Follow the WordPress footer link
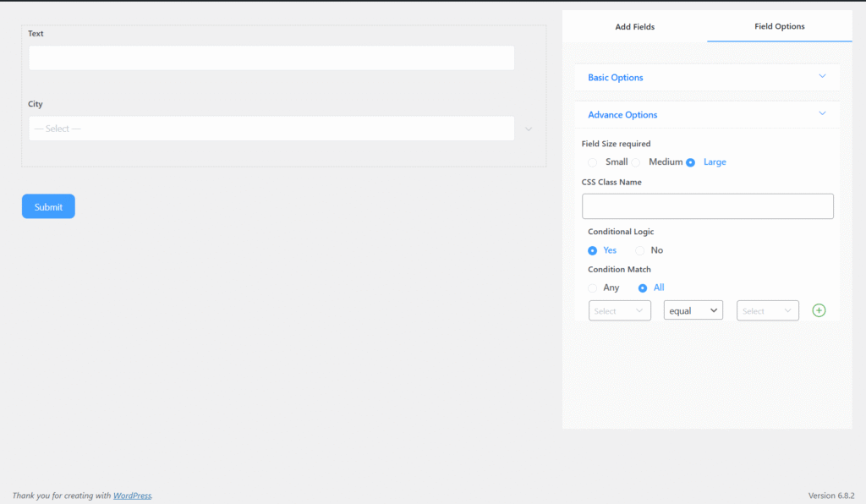Screen dimensions: 866x504 point(132,496)
